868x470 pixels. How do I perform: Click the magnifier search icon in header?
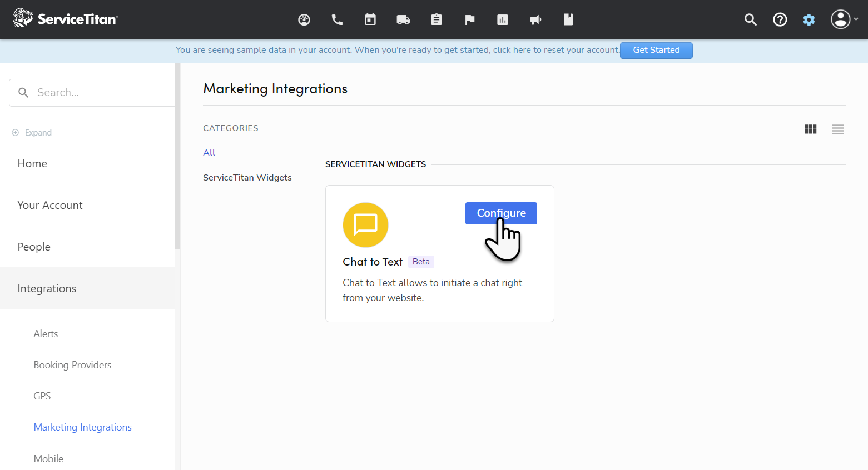(x=751, y=20)
